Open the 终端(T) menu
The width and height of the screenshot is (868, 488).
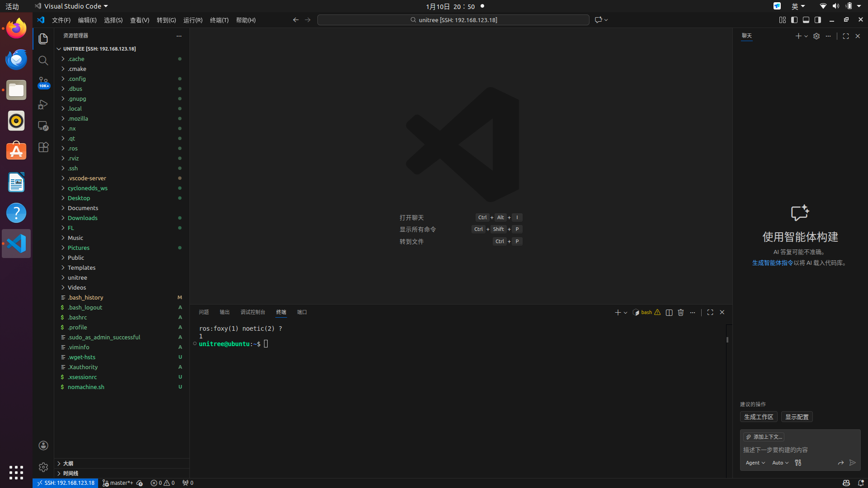tap(219, 20)
